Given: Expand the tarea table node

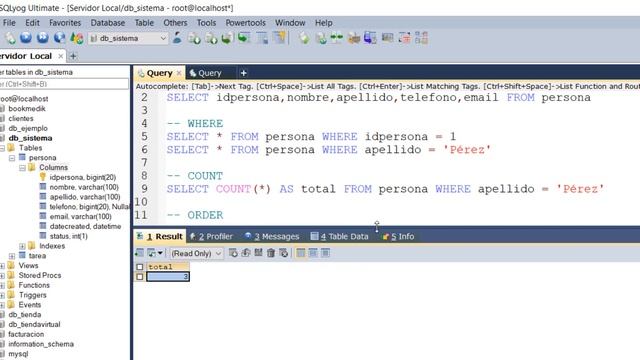Looking at the screenshot, I should [x=12, y=256].
